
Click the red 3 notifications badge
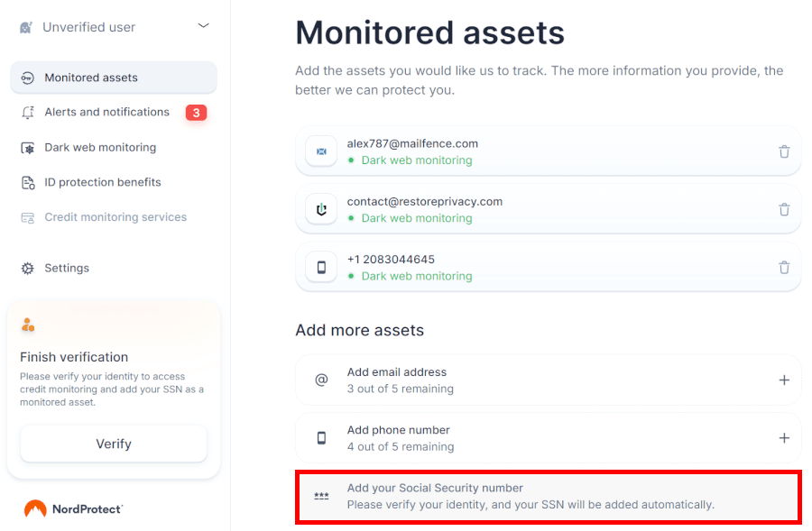196,113
